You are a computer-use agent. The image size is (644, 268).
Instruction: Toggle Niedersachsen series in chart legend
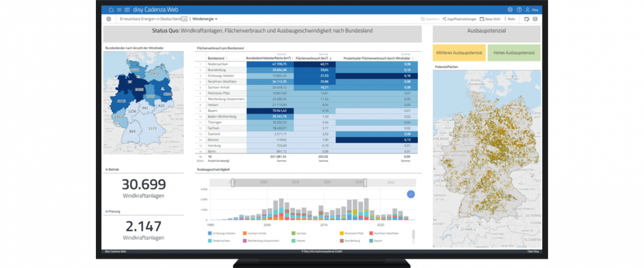219,240
